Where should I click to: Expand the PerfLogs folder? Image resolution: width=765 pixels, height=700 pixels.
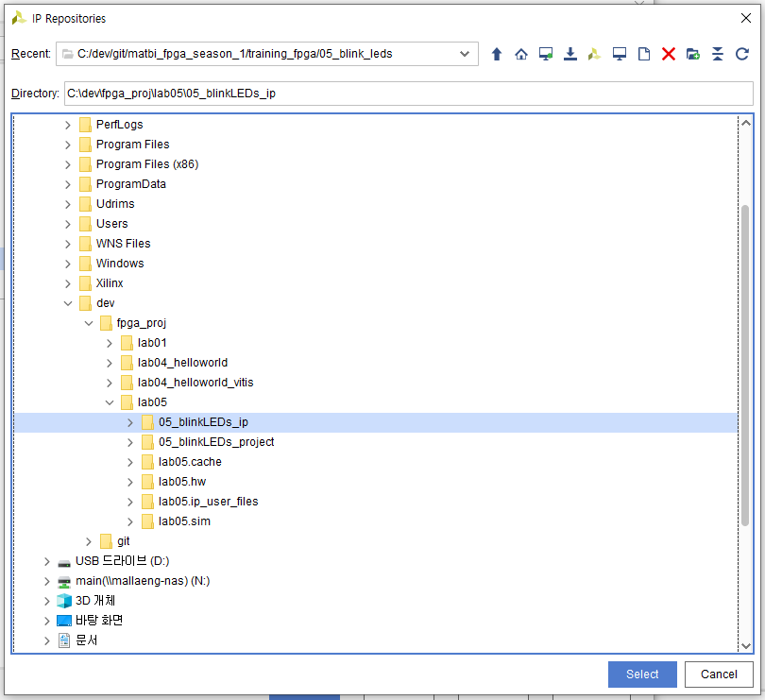coord(68,125)
